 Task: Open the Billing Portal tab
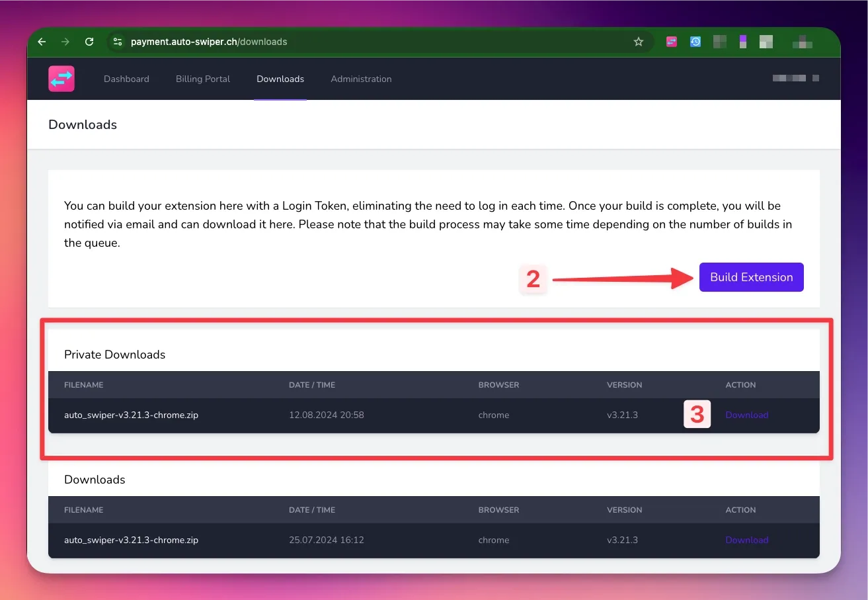(203, 79)
